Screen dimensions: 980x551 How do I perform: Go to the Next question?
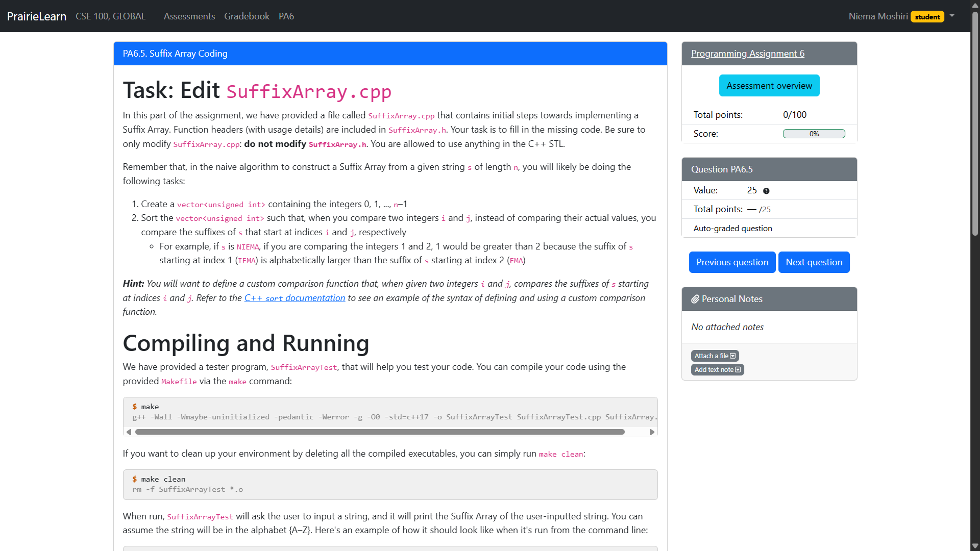coord(814,262)
